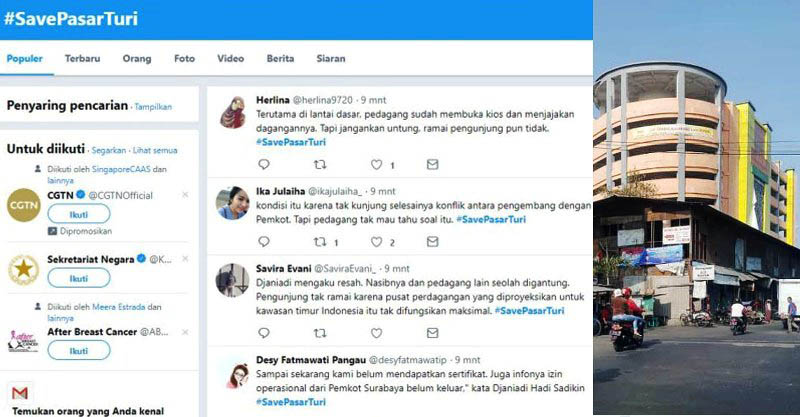
Task: Reply to Ika Julaiha's tweet
Action: tap(264, 241)
